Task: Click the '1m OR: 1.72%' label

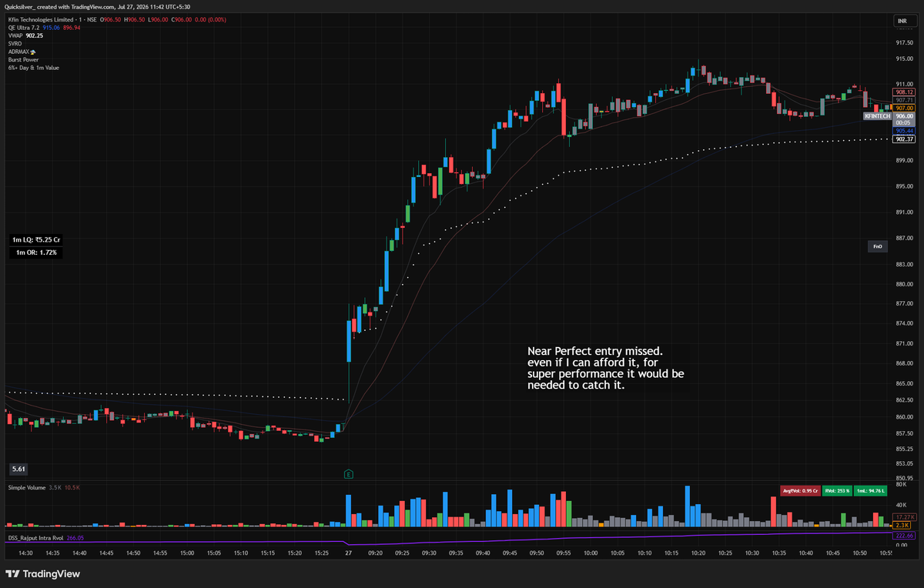Action: [36, 252]
